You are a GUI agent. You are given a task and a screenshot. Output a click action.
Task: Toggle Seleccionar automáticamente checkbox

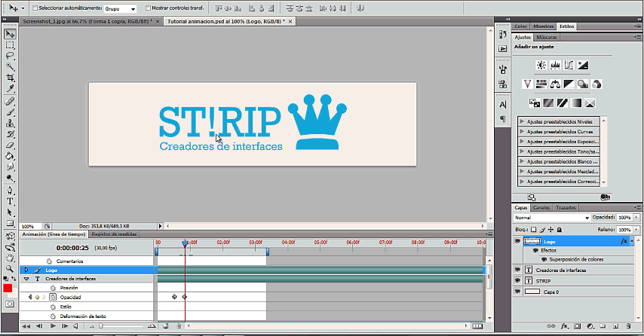point(35,8)
